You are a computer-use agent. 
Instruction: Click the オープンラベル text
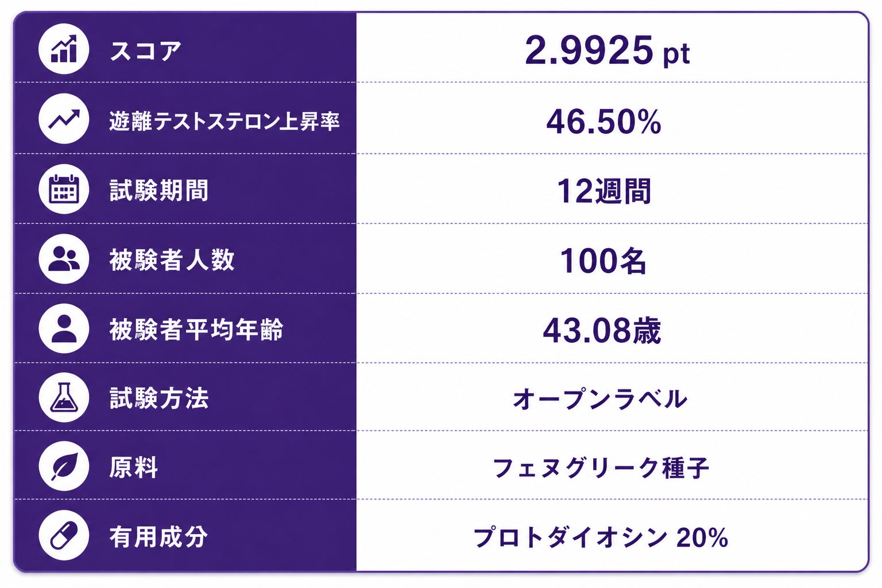[600, 399]
